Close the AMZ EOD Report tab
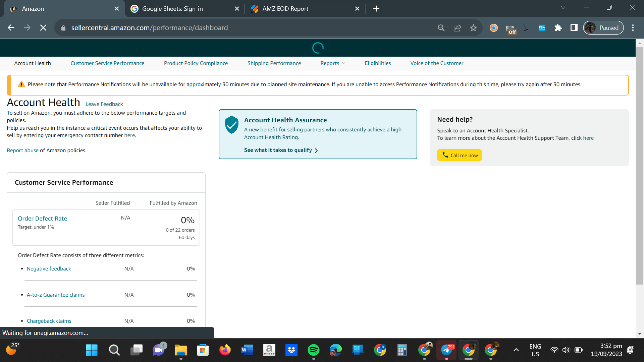Viewport: 644px width, 362px height. (357, 9)
